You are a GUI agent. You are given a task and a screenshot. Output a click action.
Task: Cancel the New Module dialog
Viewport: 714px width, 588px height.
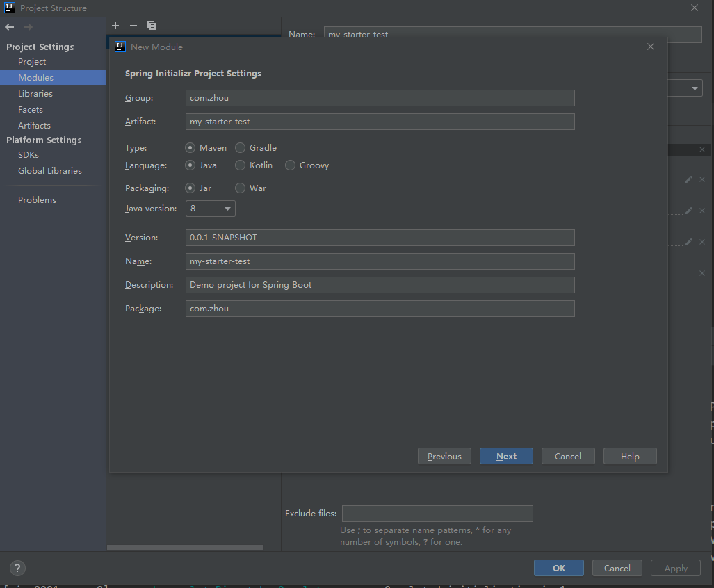568,456
